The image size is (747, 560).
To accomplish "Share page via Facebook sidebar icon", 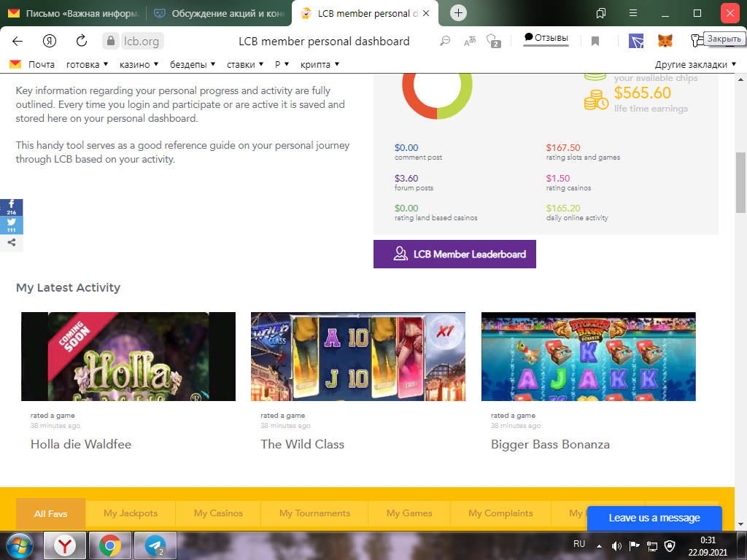I will pos(12,207).
